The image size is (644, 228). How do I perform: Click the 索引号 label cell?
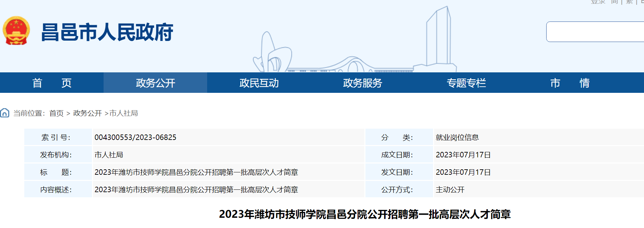point(58,137)
